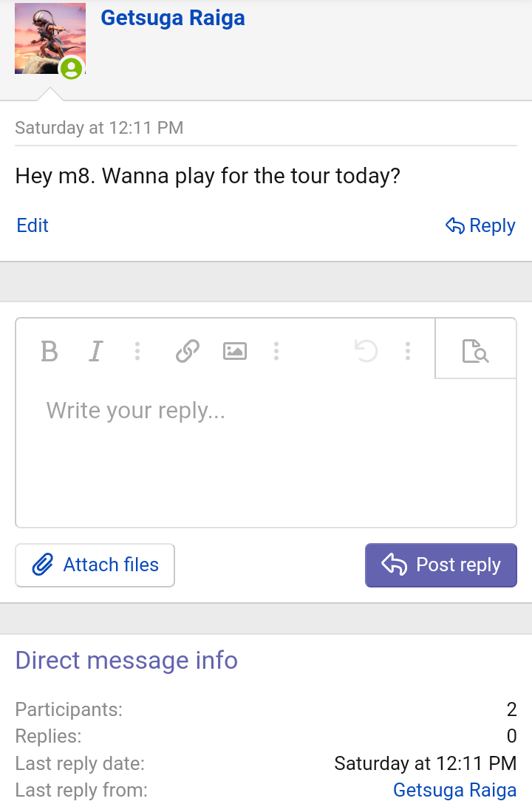Open the editor's last more-options dots
The width and height of the screenshot is (532, 804).
[407, 351]
